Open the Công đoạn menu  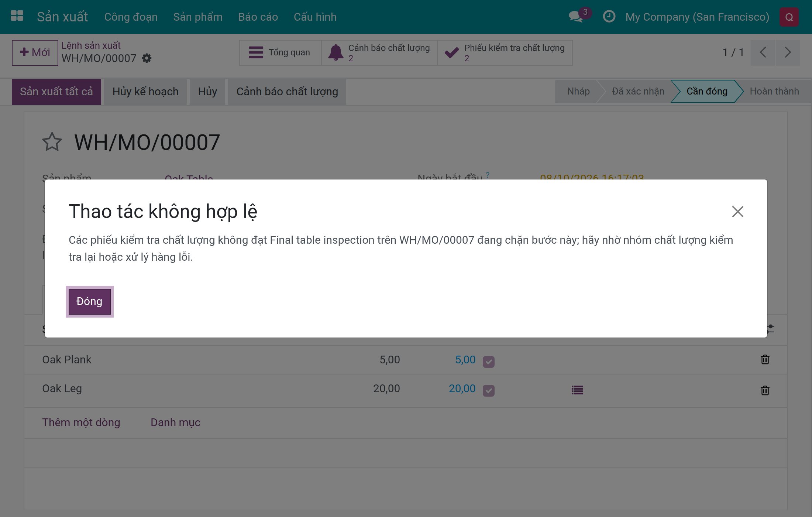click(x=131, y=17)
